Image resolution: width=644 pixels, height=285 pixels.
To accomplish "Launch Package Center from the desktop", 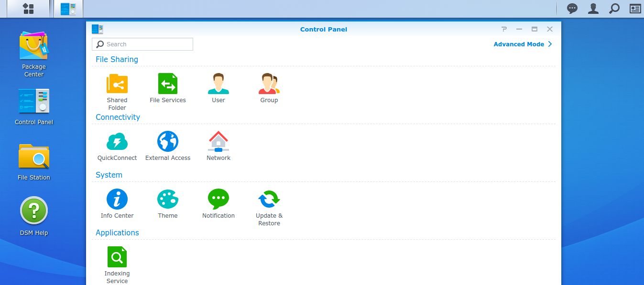I will click(x=34, y=46).
